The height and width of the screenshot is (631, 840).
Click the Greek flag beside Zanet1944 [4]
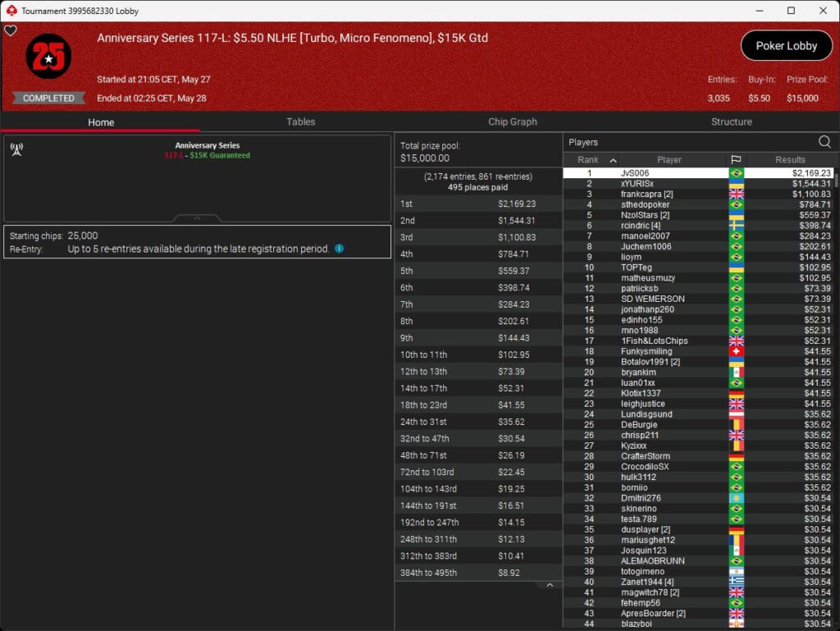(736, 582)
